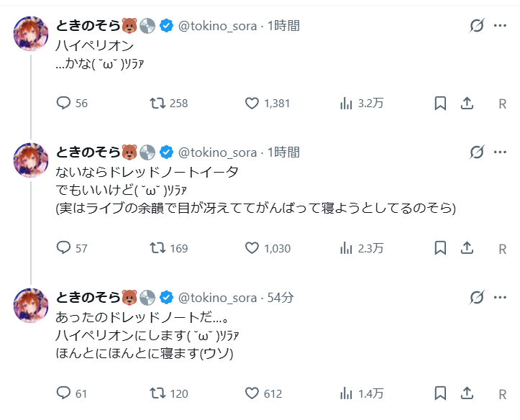Open repost menu on tweet with 169 reposts
This screenshot has width=520, height=420.
(157, 248)
